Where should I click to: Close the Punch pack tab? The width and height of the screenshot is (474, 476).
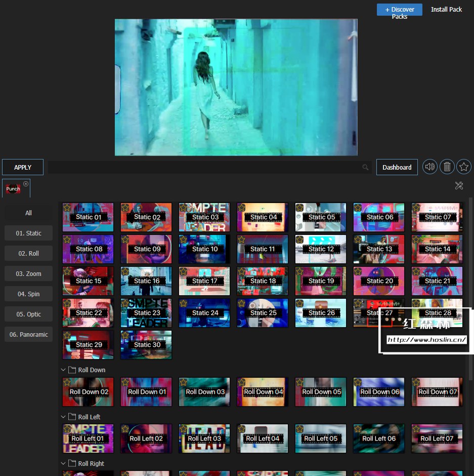(26, 184)
